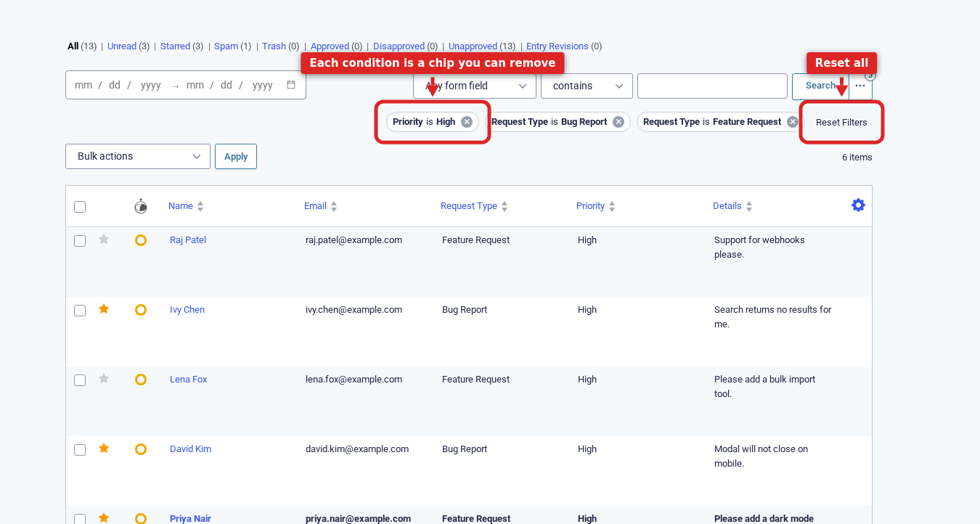Switch to Starred entries view

[x=175, y=46]
